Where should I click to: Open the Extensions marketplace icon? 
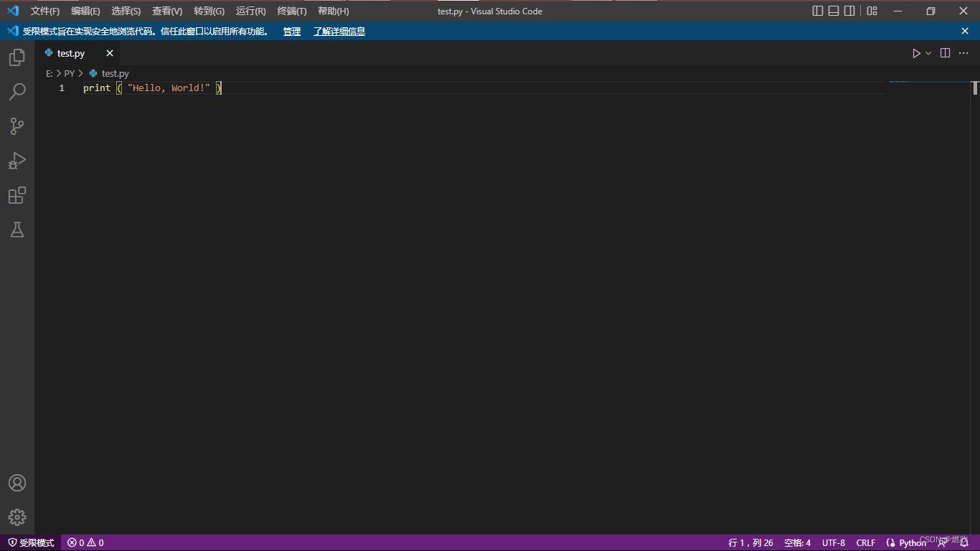pos(17,195)
